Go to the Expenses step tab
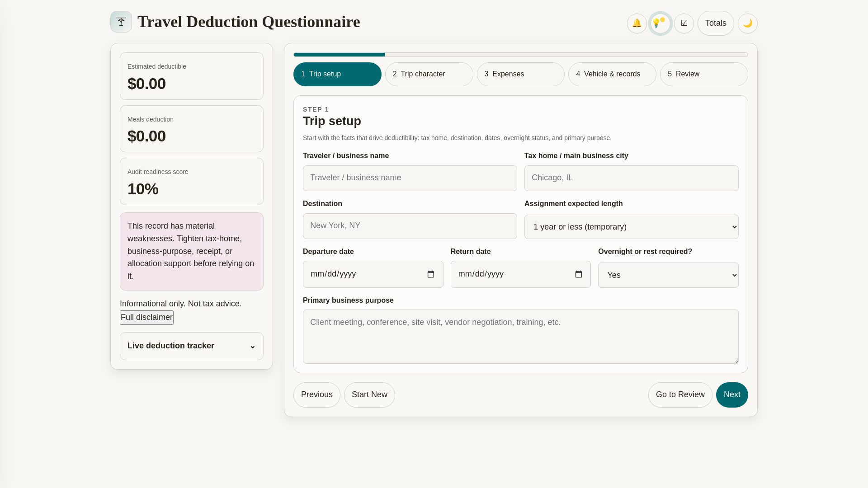This screenshot has height=488, width=868. (x=520, y=74)
